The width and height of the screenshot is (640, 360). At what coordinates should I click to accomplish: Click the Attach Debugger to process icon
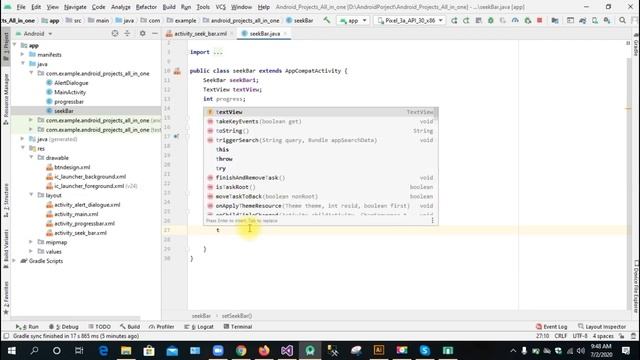tap(527, 20)
